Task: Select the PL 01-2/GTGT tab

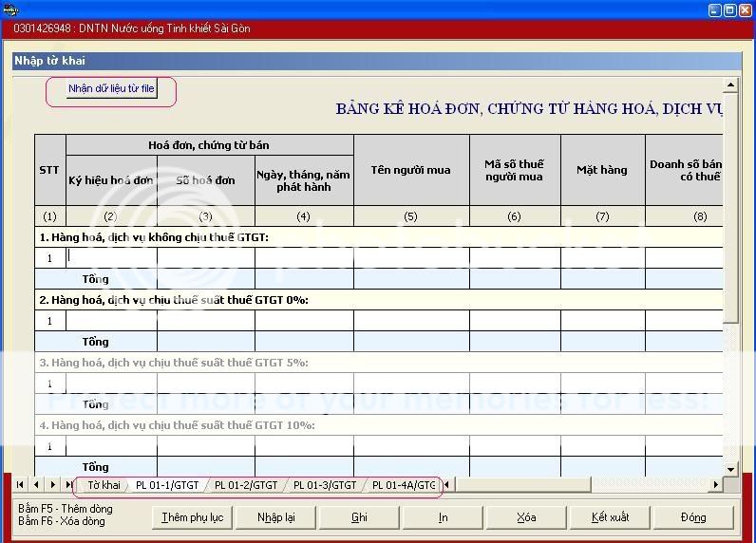Action: tap(246, 485)
